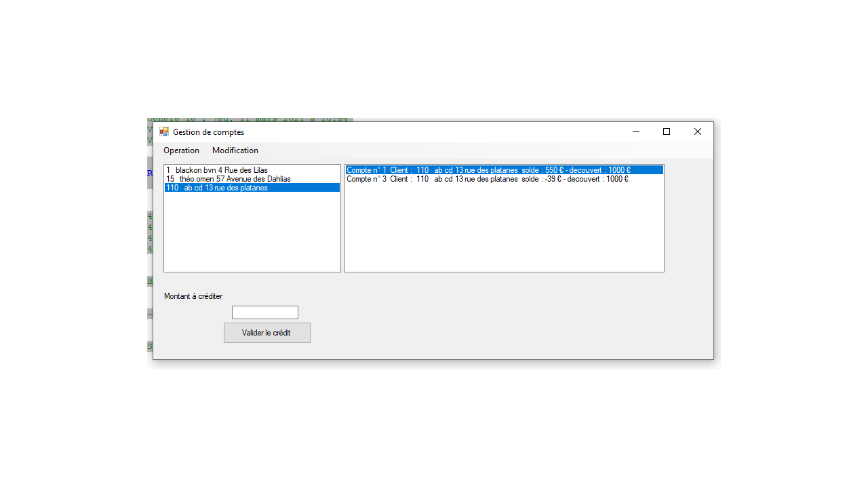
Task: Select client "15 théo omen 57 Avenue des Dahlias"
Action: [x=252, y=179]
